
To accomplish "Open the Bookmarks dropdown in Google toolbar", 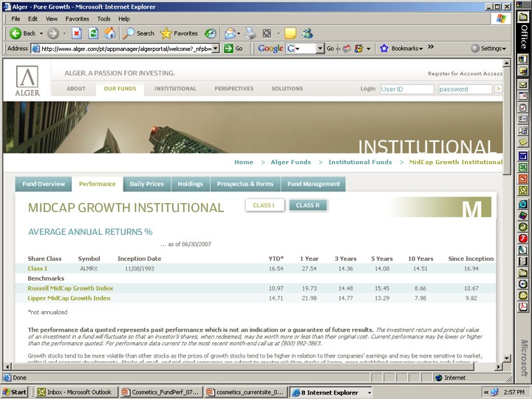I will pyautogui.click(x=407, y=49).
